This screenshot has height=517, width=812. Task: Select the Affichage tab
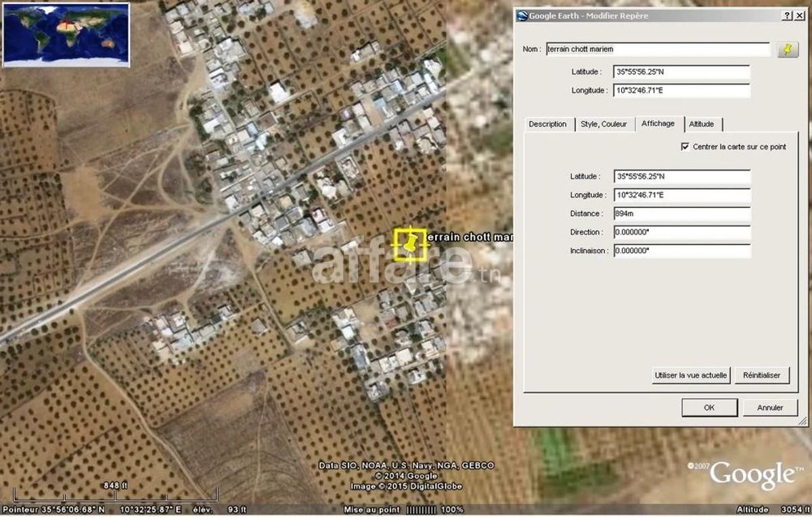pos(658,123)
